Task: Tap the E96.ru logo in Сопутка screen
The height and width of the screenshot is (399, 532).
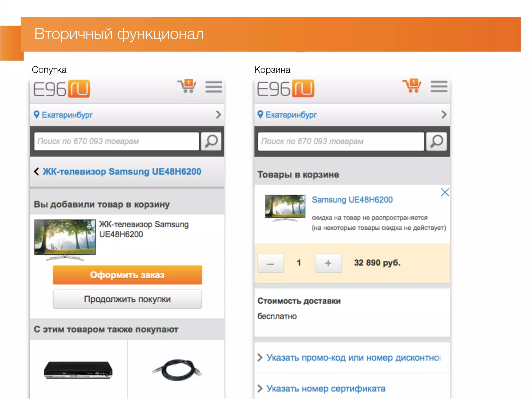Action: (x=62, y=89)
